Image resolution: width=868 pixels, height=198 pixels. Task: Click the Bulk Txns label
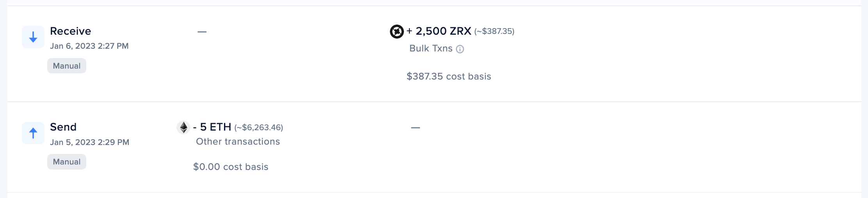[431, 48]
